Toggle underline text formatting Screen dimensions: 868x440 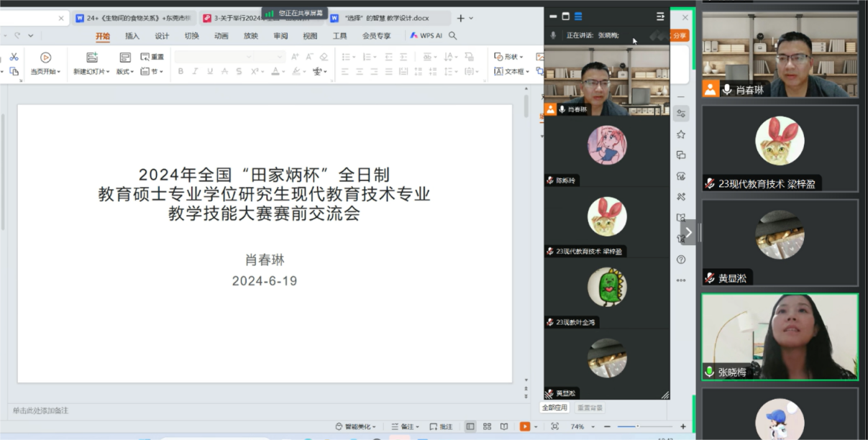[x=210, y=71]
